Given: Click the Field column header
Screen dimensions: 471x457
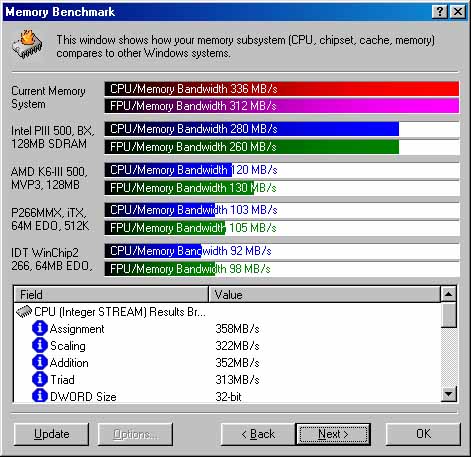Looking at the screenshot, I should tap(111, 295).
